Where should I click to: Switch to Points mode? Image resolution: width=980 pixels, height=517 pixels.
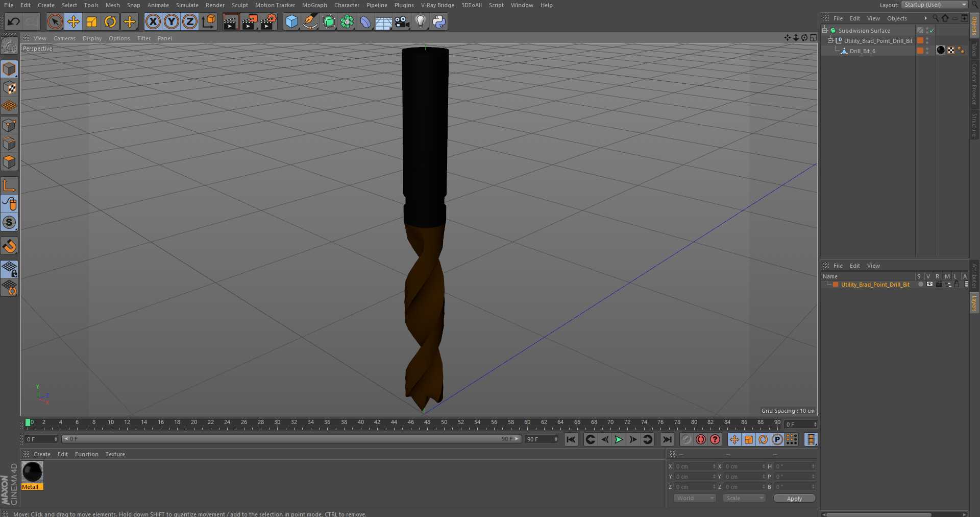point(9,125)
